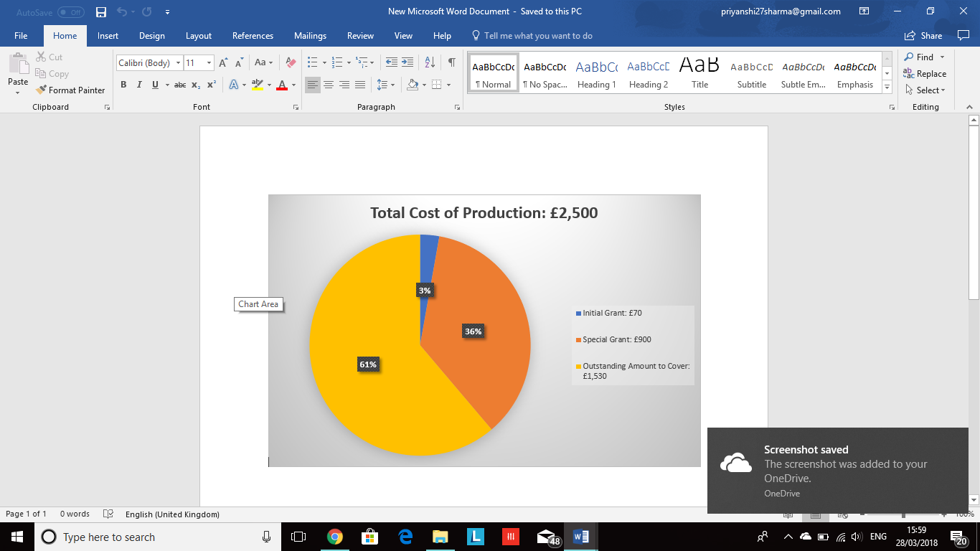This screenshot has height=551, width=980.
Task: Toggle Strikethrough formatting
Action: (180, 85)
